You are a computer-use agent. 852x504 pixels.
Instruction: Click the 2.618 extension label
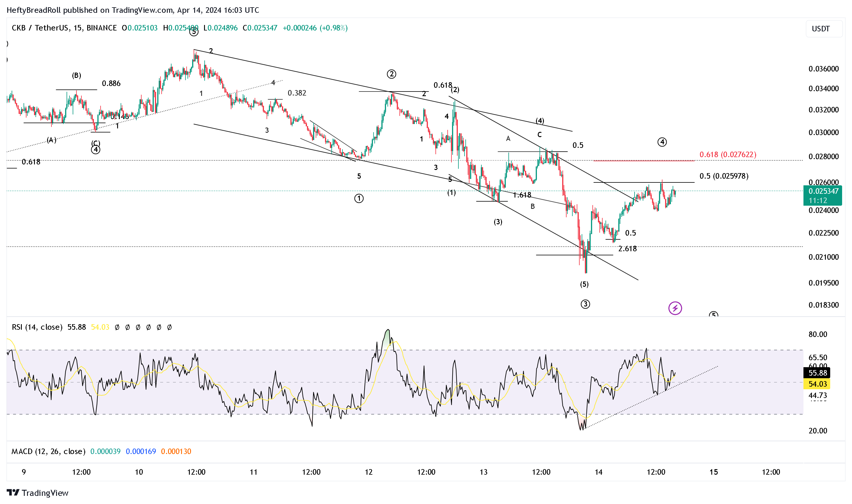pyautogui.click(x=627, y=249)
